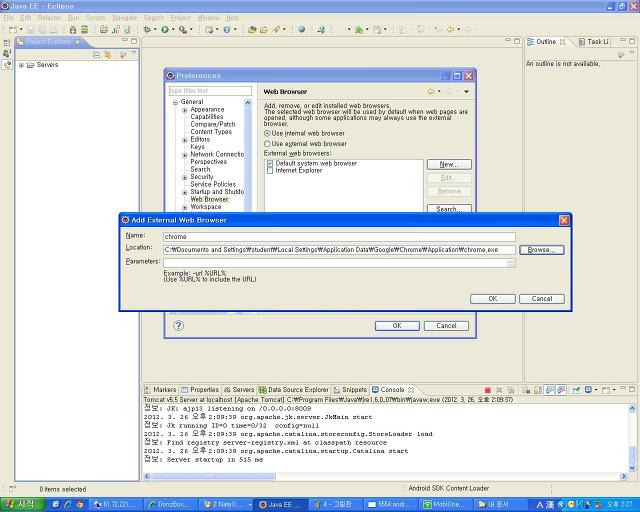The image size is (640, 512).
Task: Expand Network Connections node in Preferences
Action: point(184,155)
